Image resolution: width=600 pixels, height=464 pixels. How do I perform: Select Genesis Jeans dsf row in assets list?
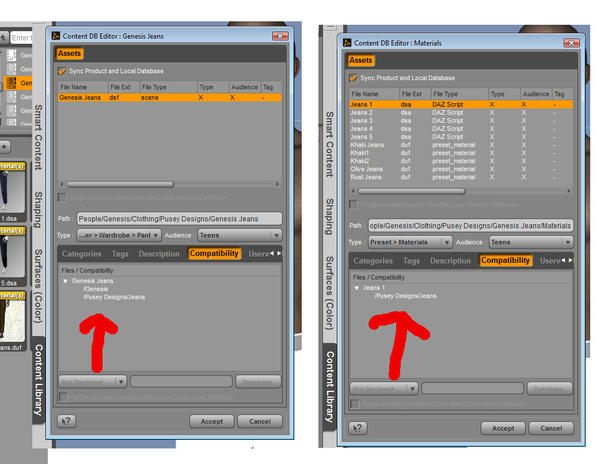coord(170,98)
